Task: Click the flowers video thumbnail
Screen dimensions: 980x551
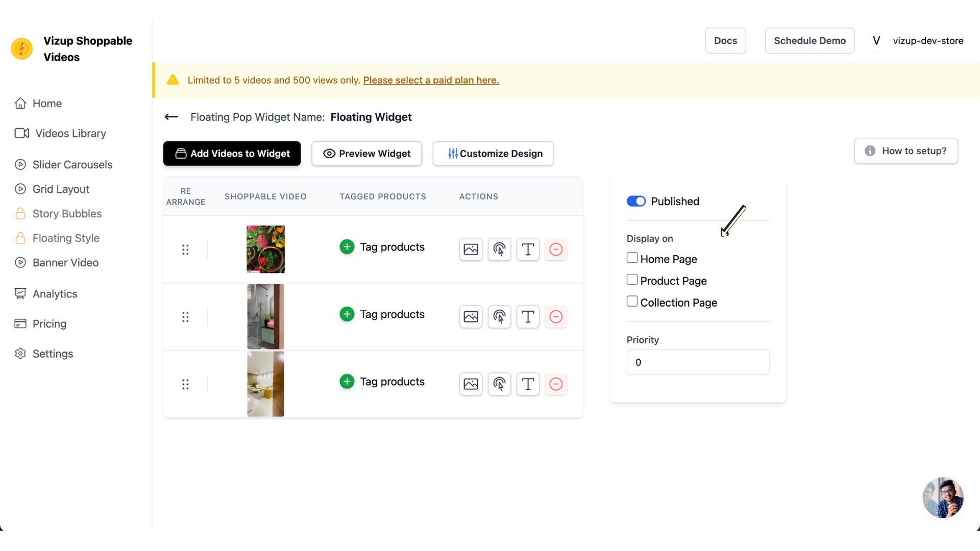Action: coord(265,249)
